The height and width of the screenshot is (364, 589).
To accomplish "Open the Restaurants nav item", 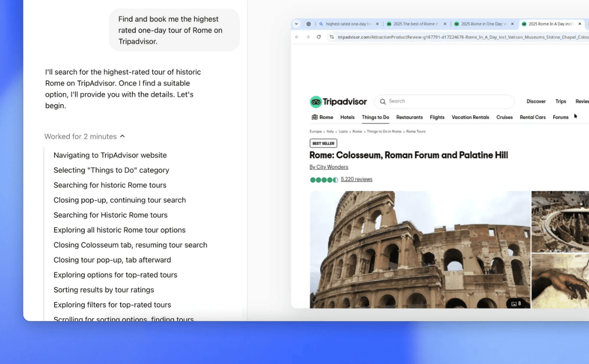I will pos(409,117).
